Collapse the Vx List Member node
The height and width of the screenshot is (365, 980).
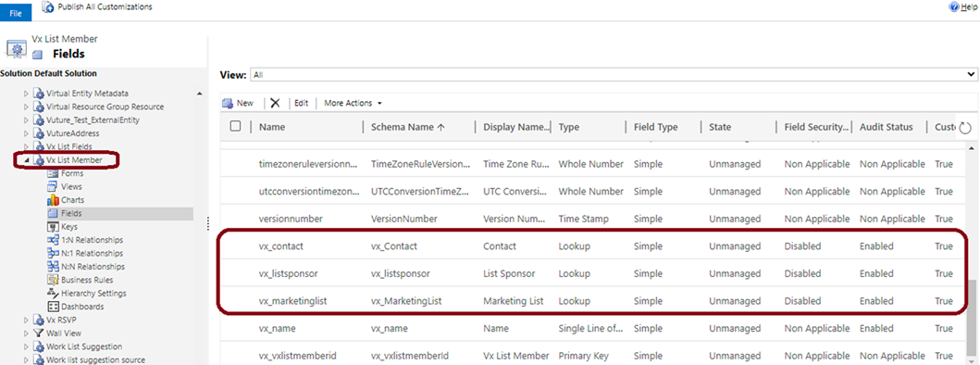(26, 160)
